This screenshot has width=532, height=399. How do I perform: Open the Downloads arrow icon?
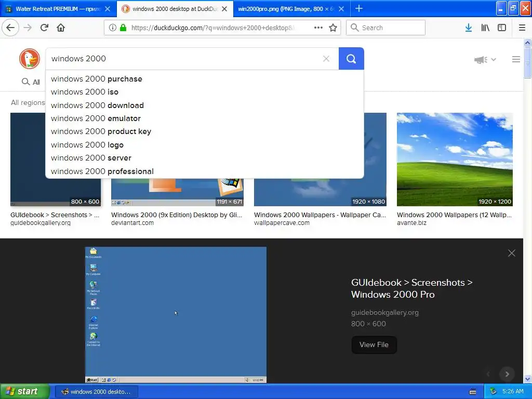469,28
